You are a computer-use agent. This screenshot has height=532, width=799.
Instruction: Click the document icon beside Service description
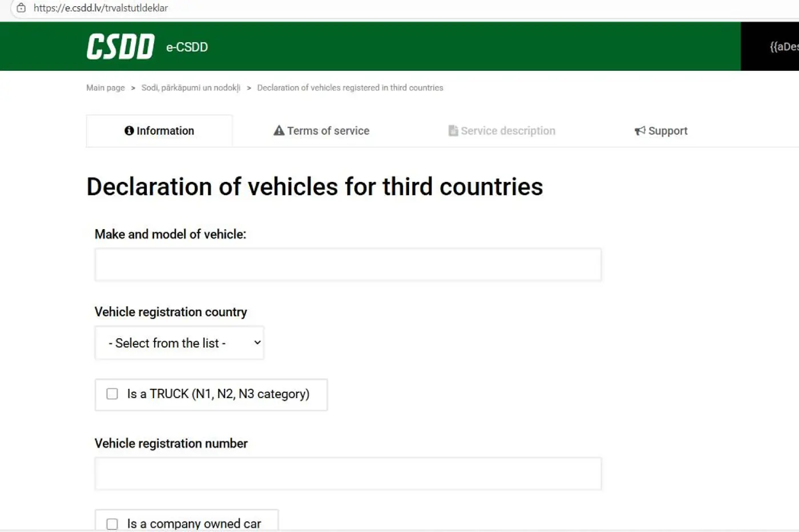pos(453,131)
